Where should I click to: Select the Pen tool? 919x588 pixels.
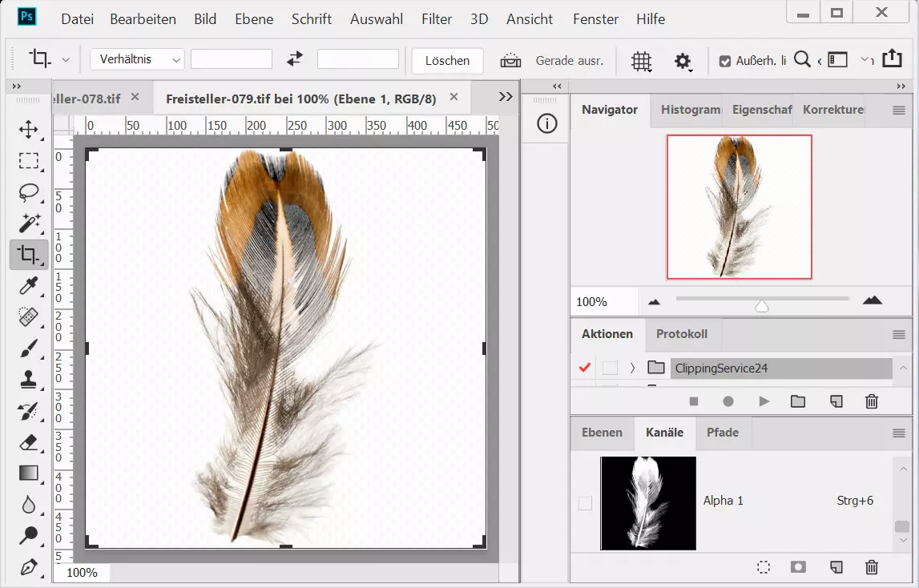pos(29,567)
